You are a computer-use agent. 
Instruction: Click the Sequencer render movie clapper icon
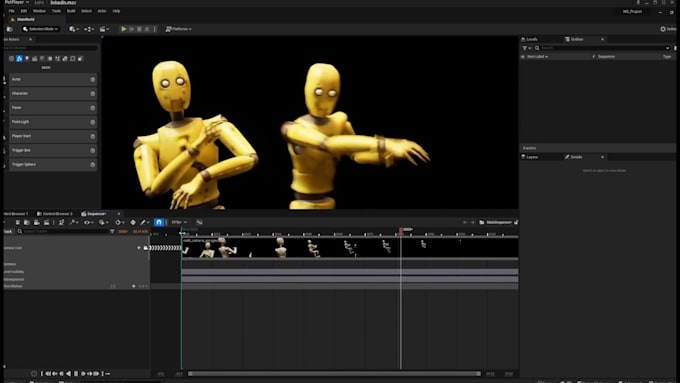click(x=46, y=223)
